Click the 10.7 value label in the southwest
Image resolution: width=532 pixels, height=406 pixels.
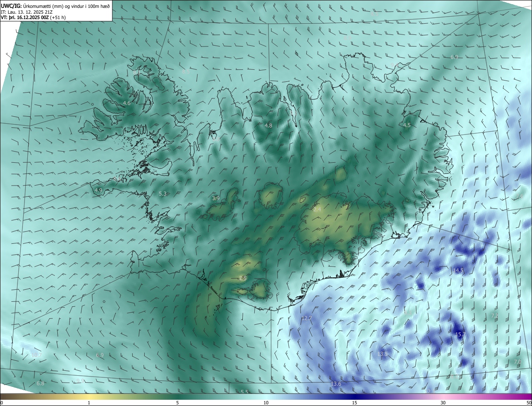36,355
